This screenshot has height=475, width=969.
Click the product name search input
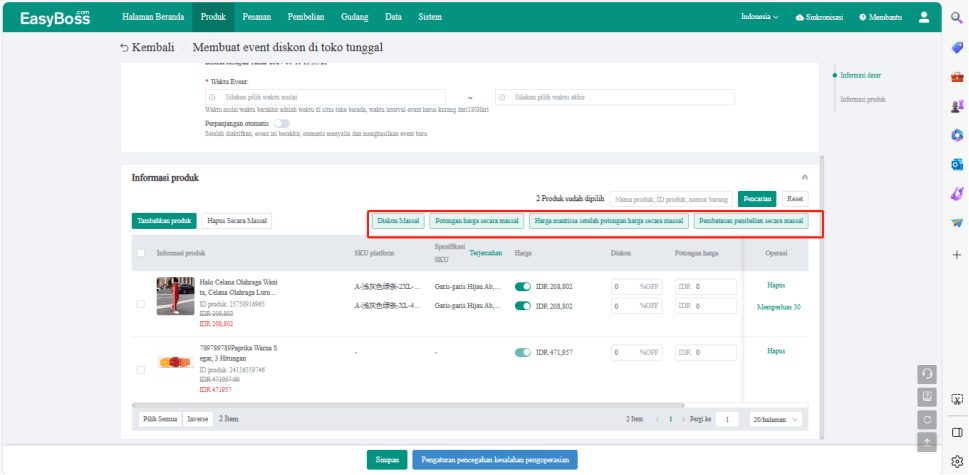click(671, 199)
